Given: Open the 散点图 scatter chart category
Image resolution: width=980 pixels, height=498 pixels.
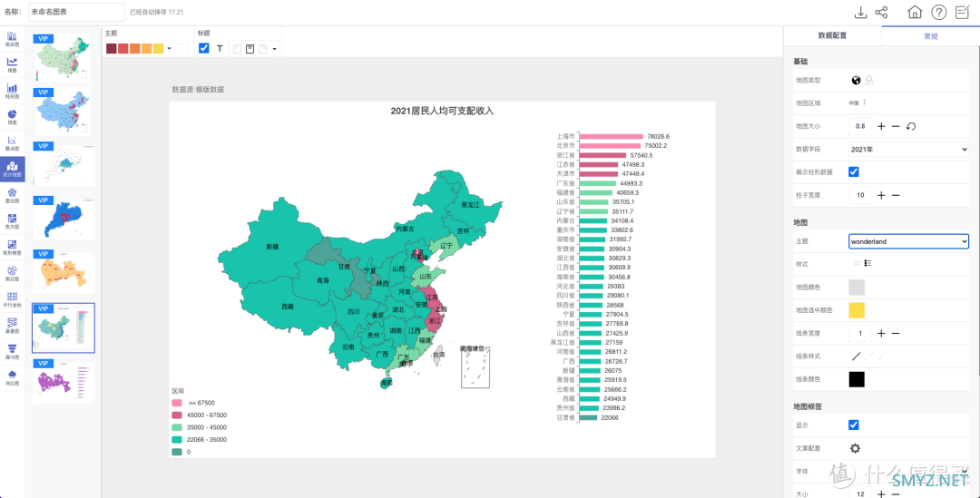Looking at the screenshot, I should point(13,143).
